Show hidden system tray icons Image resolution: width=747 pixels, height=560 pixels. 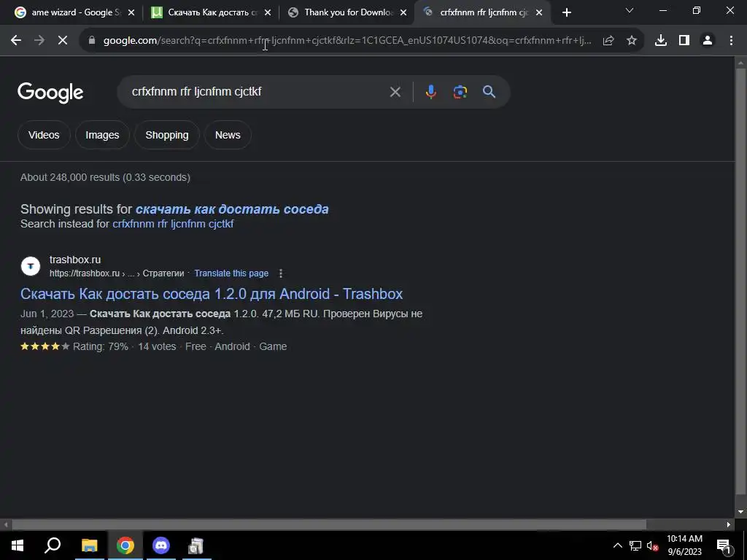click(617, 545)
